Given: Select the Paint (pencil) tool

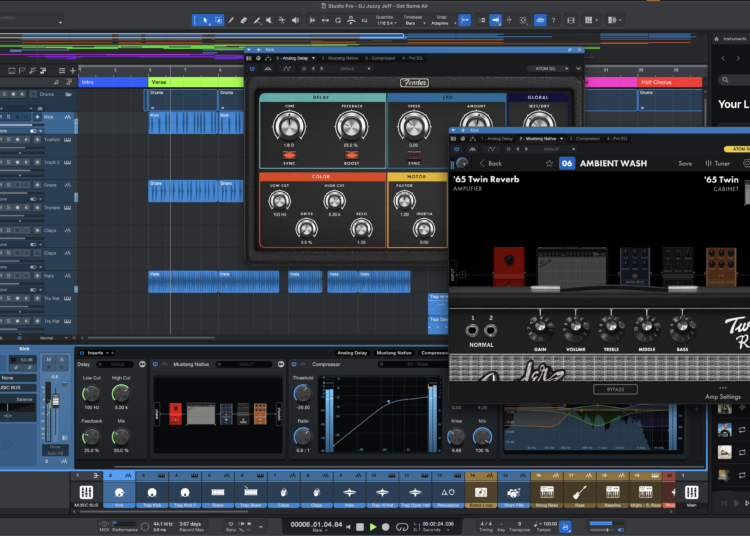Looking at the screenshot, I should (x=231, y=20).
